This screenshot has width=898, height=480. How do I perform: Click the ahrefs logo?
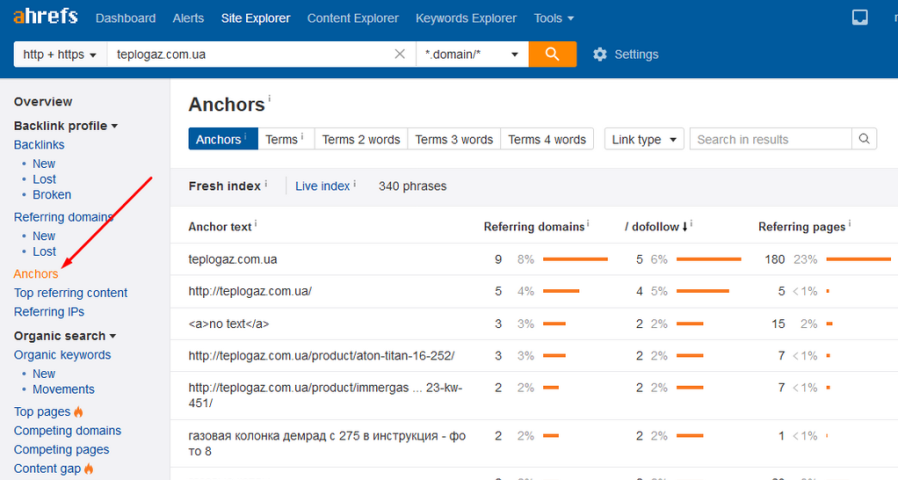(x=45, y=17)
